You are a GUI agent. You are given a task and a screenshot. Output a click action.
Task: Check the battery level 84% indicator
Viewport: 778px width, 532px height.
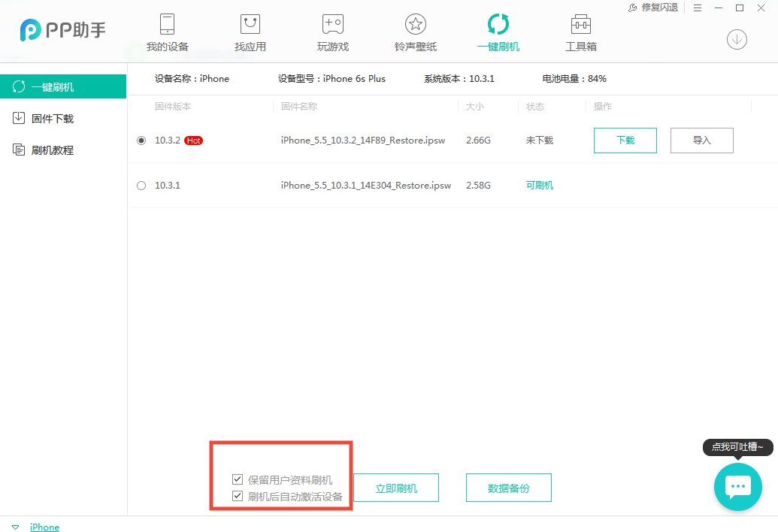click(x=574, y=78)
